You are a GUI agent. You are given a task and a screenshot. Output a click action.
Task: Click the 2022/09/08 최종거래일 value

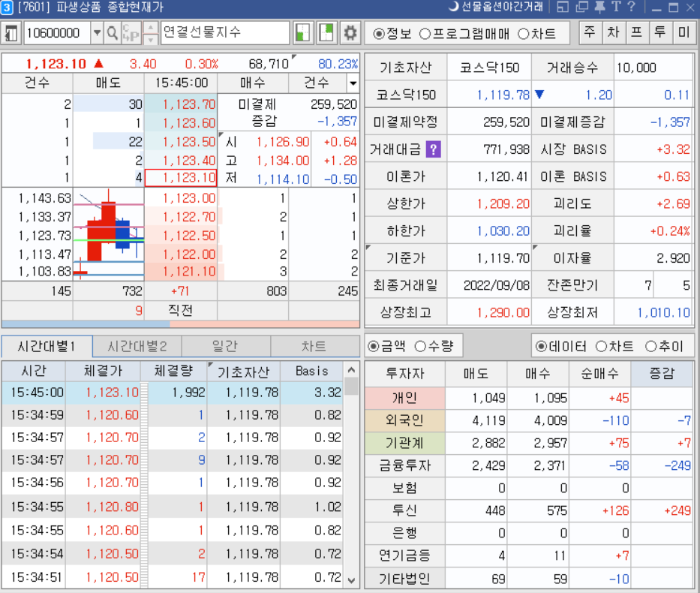tap(497, 285)
